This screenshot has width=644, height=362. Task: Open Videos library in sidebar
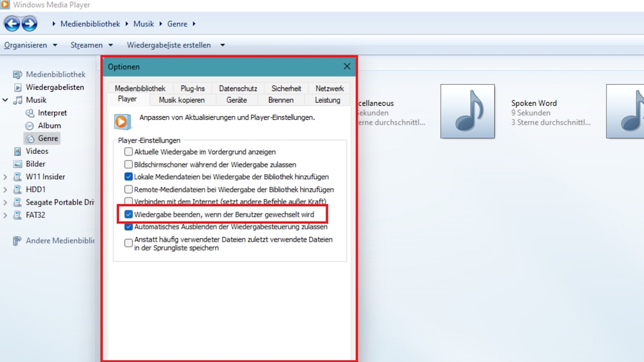(37, 151)
